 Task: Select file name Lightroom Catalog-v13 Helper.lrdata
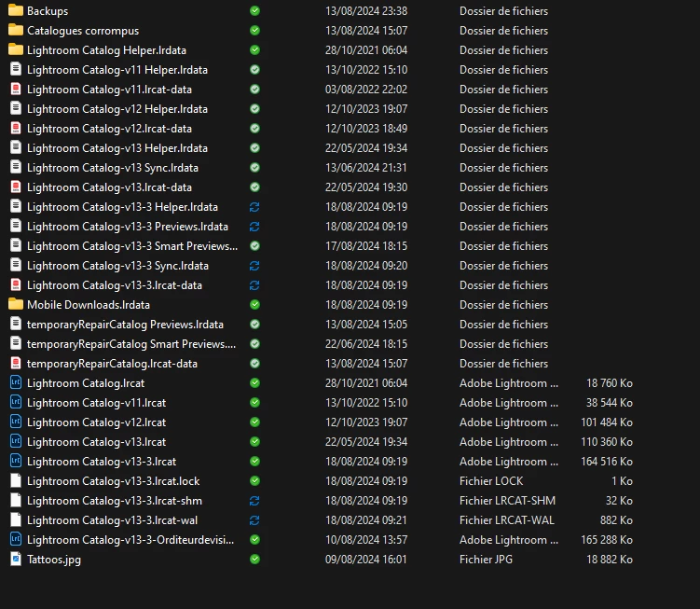coord(117,148)
